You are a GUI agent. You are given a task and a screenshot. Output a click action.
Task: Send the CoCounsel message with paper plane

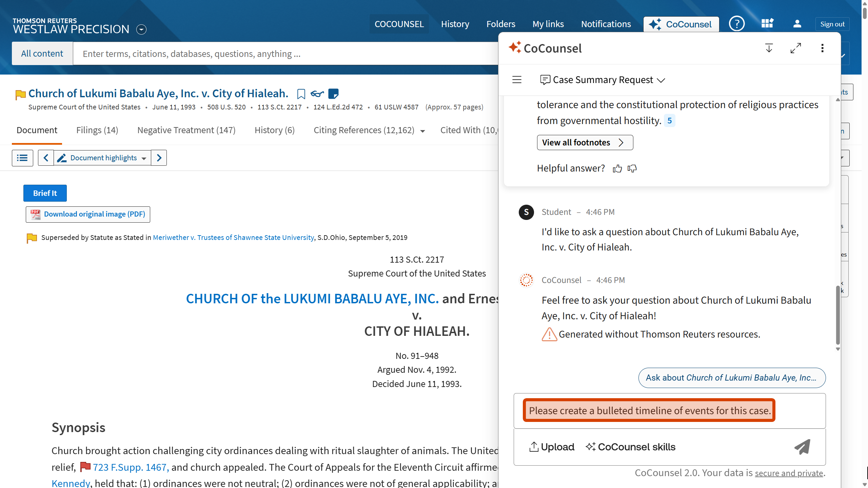[802, 447]
